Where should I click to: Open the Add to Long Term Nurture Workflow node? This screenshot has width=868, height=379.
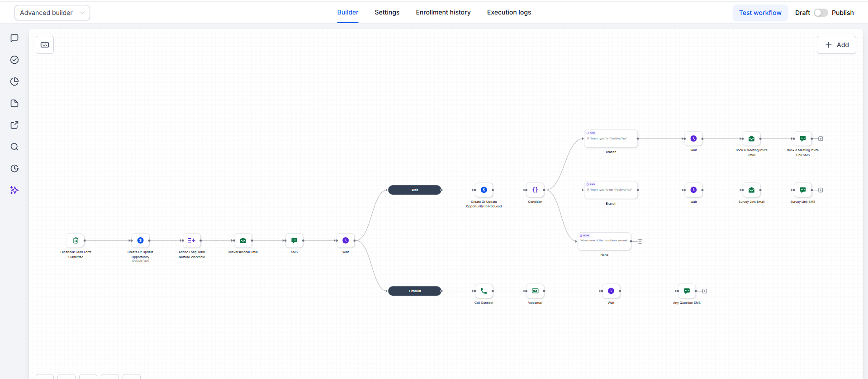192,240
